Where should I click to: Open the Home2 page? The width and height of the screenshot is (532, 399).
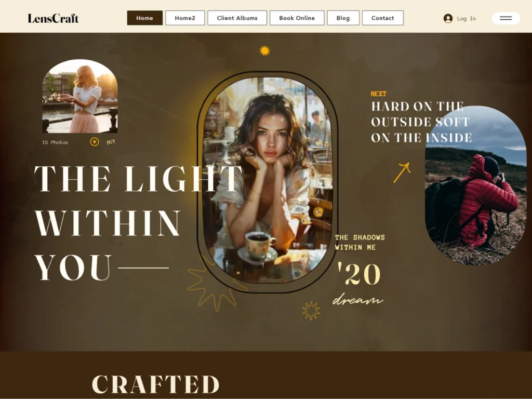coord(185,18)
